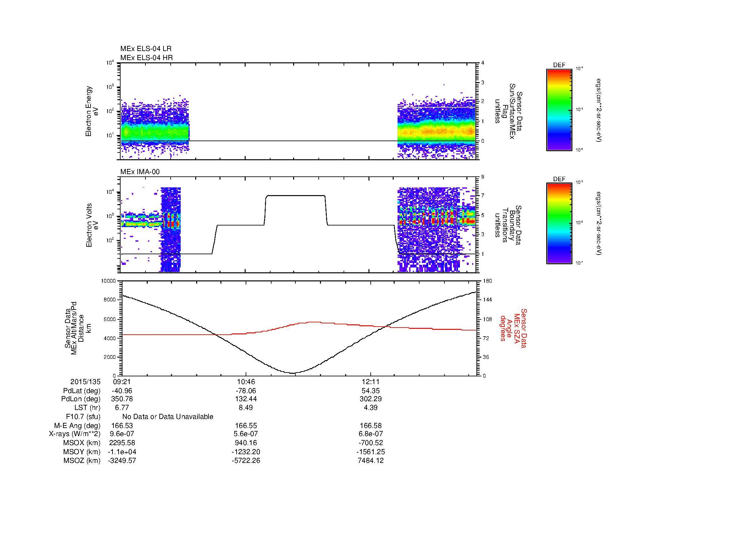Viewport: 756px width, 534px height.
Task: Click the 'Electron Volts eV' axis label
Action: tap(92, 225)
